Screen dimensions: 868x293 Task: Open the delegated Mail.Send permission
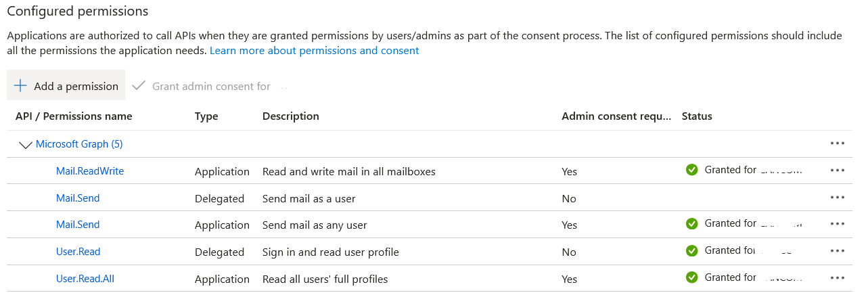(x=78, y=198)
